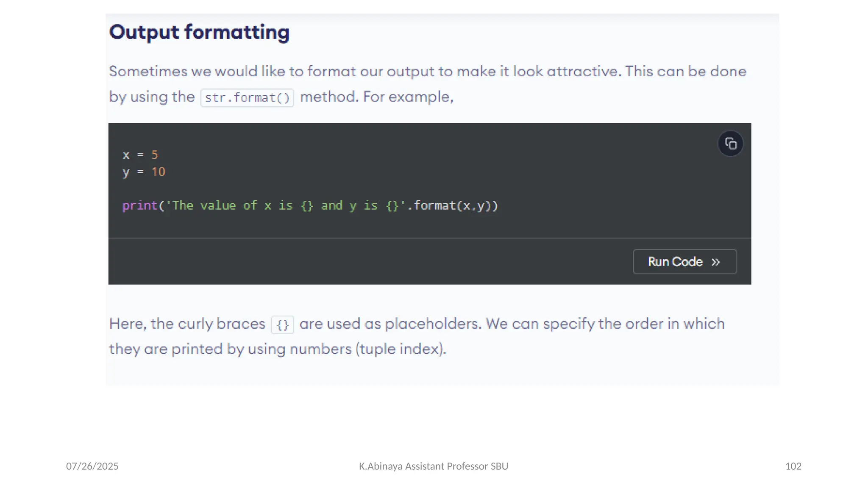Click the orange number 5 in code
Screen dimensions: 868x488
(155, 155)
